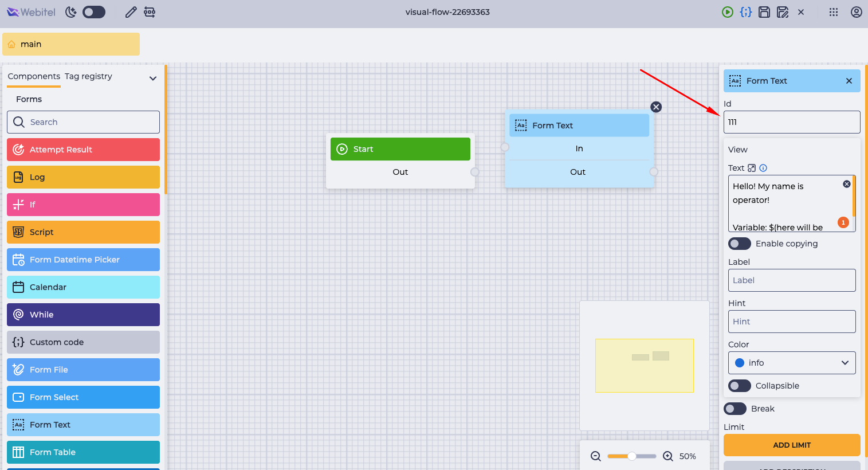Select Calendar component
The image size is (868, 470).
[x=83, y=287]
